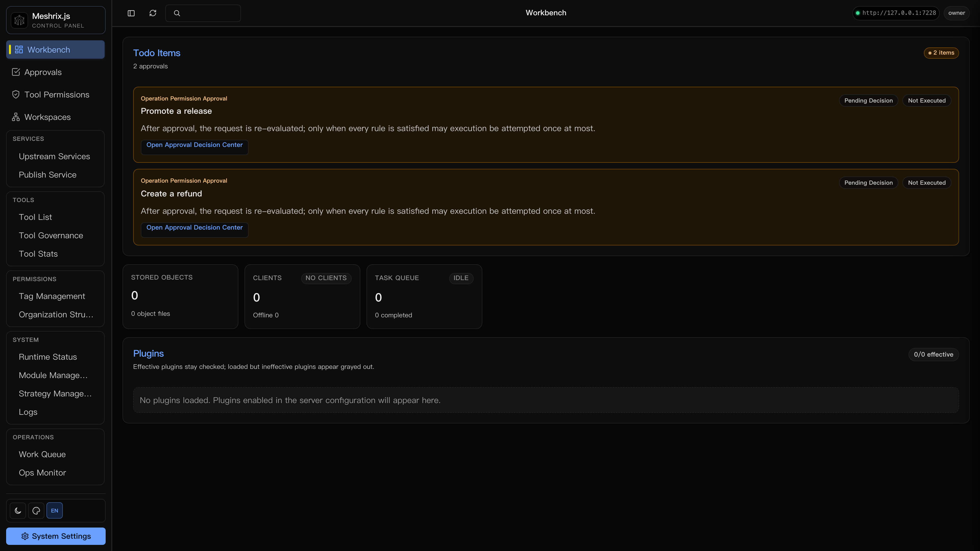Toggle the sidebar panel icon
The image size is (980, 551).
pos(131,13)
